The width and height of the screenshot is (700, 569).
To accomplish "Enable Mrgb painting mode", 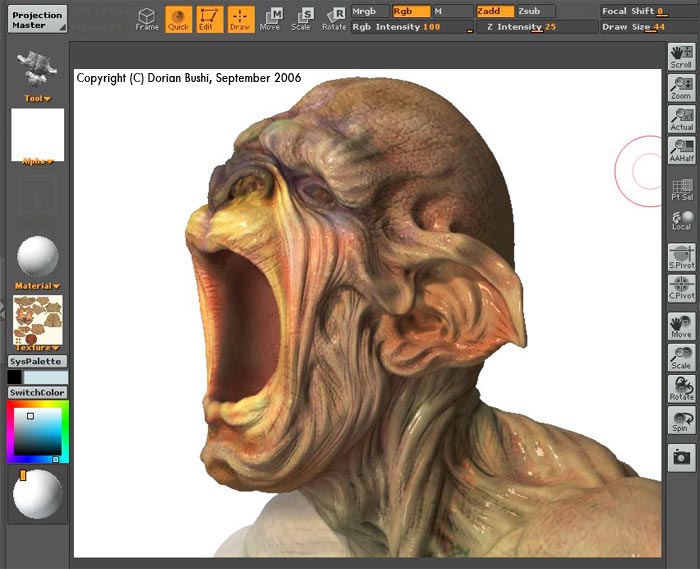I will click(x=370, y=11).
